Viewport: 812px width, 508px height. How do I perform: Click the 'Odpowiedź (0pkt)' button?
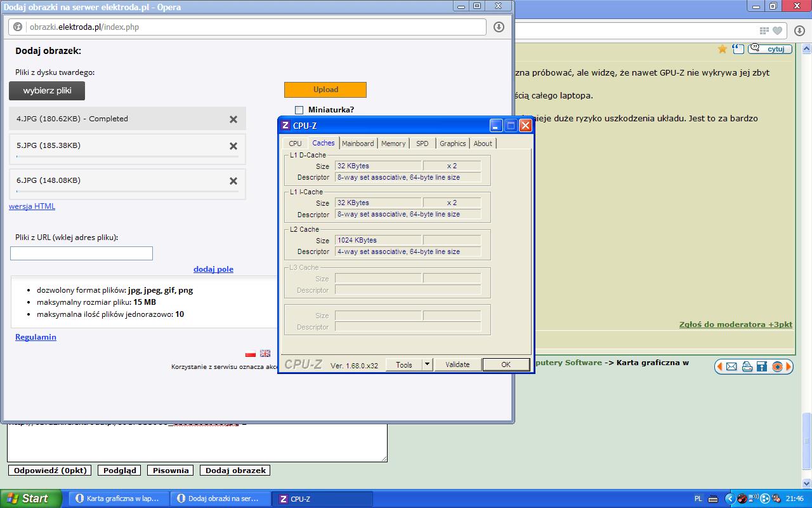point(49,471)
